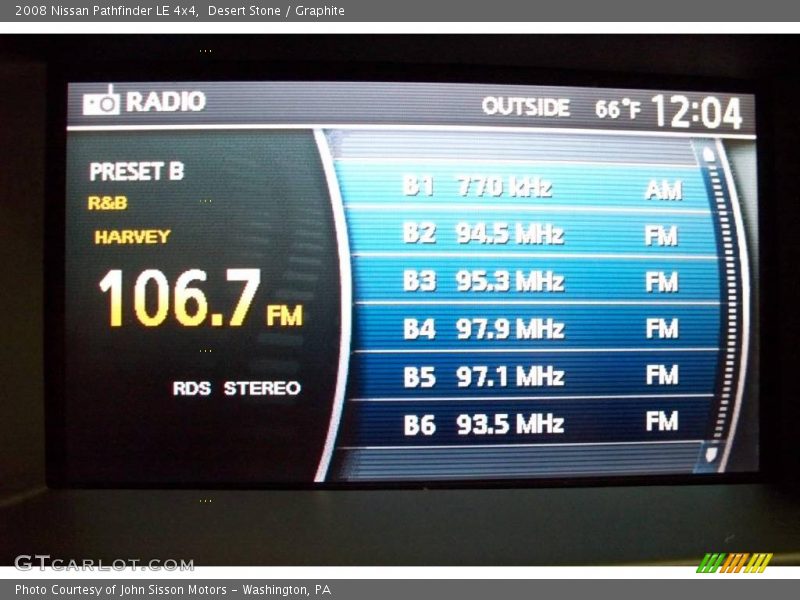Tap the radio icon in the header
This screenshot has width=800, height=600.
pyautogui.click(x=101, y=101)
